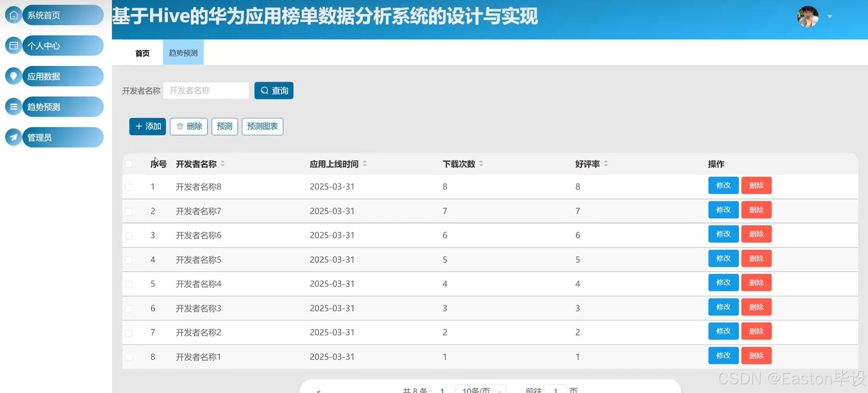
Task: Click the red 删除 for row 开发者名称7
Action: click(756, 210)
